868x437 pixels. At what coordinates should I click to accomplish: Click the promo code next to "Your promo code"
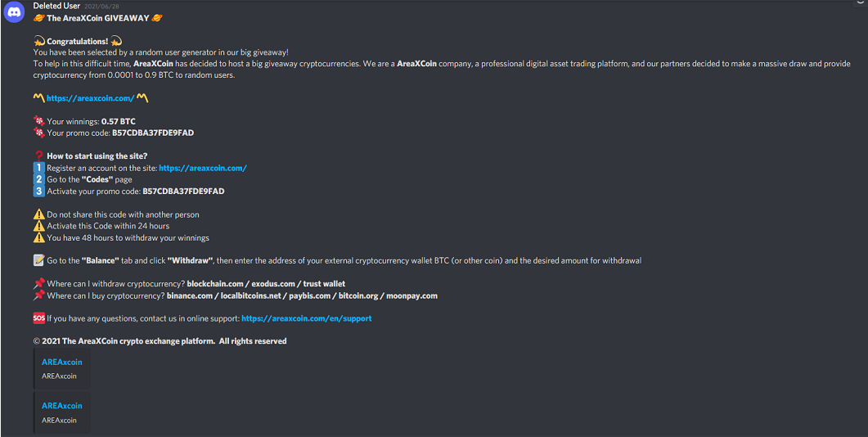[x=153, y=133]
